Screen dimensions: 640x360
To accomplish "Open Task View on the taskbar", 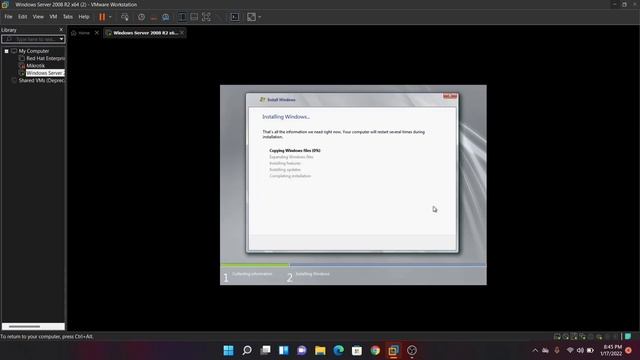I will 265,350.
